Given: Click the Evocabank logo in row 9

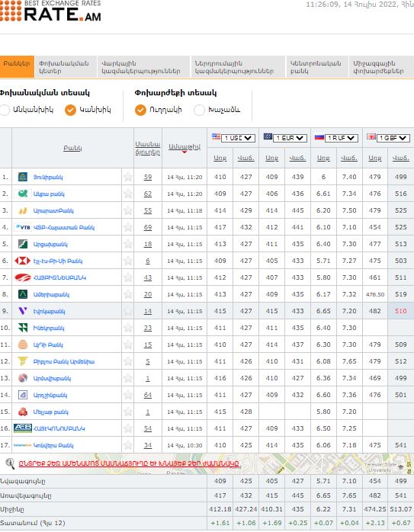Looking at the screenshot, I should pyautogui.click(x=23, y=311).
